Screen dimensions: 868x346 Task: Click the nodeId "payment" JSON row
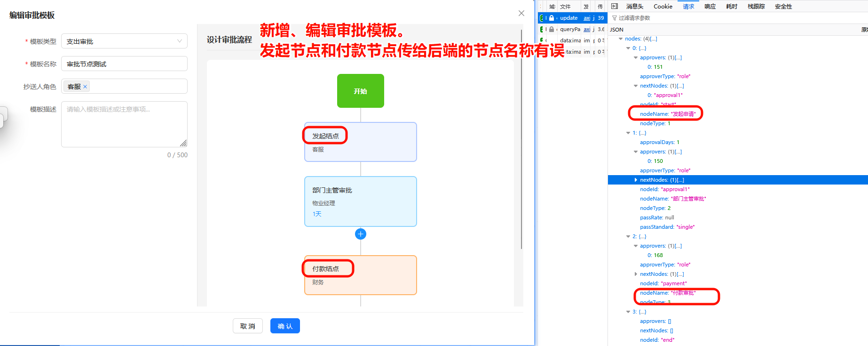(x=663, y=283)
